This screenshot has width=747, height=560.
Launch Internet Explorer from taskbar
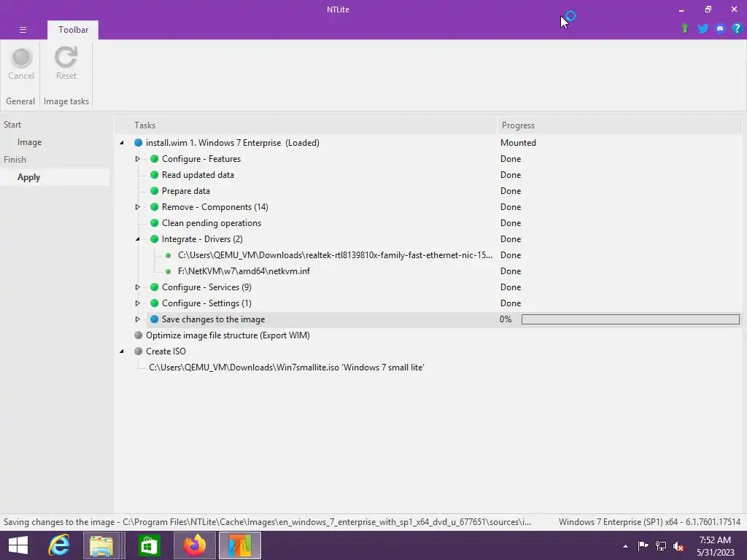click(x=59, y=545)
